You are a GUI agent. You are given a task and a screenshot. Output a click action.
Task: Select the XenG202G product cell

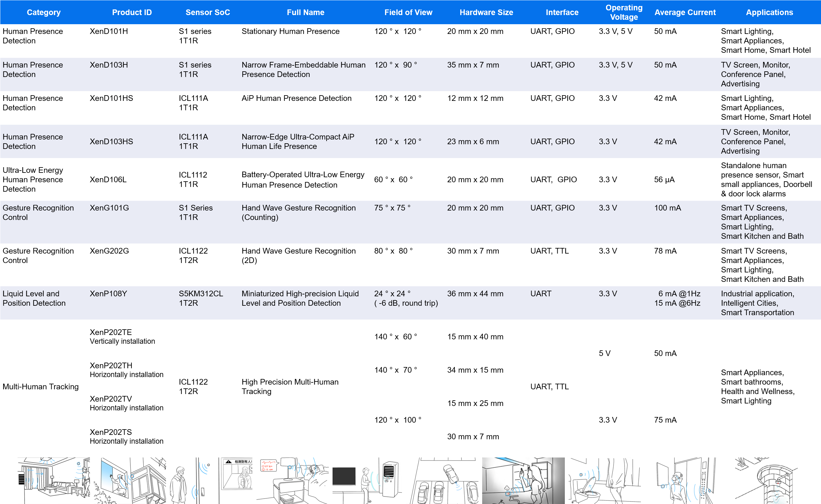[109, 251]
